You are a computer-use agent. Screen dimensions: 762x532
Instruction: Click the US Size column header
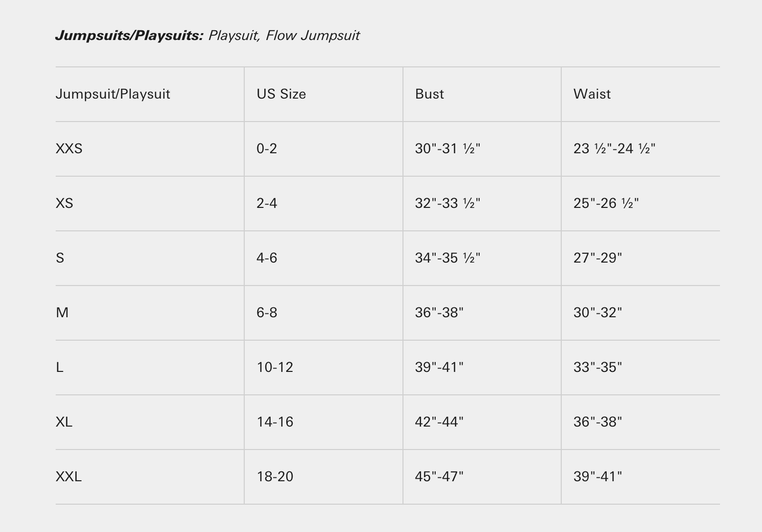pyautogui.click(x=281, y=94)
